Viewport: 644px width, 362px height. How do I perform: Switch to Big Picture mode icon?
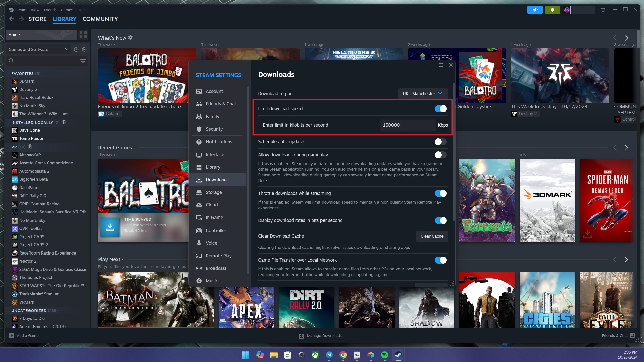coord(603,10)
